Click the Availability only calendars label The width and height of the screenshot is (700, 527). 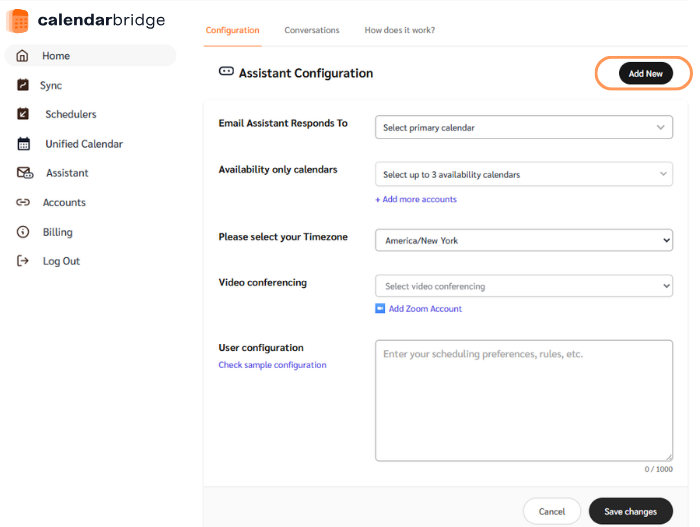coord(278,170)
